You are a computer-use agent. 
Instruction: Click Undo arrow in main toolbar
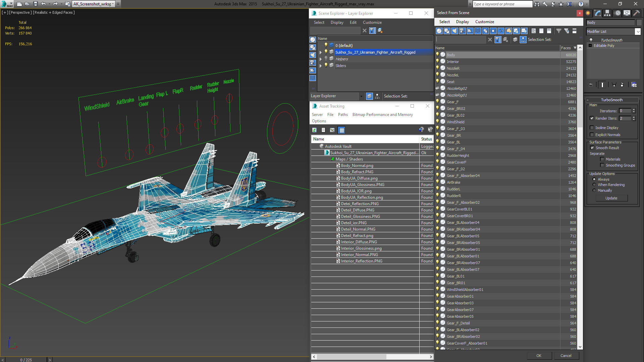click(x=43, y=4)
